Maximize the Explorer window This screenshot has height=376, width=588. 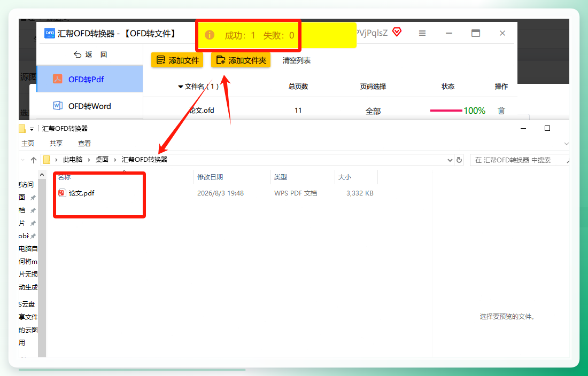(x=547, y=129)
